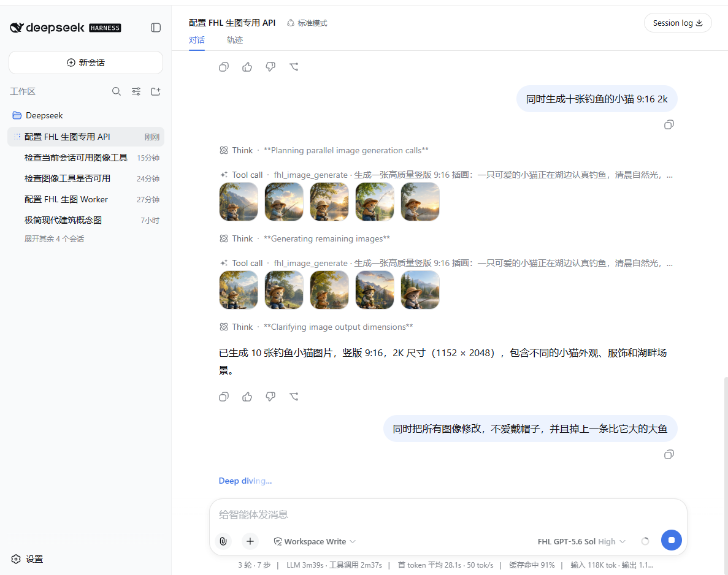Start a new conversation with 新会话
Viewport: 728px width, 575px height.
click(x=86, y=63)
